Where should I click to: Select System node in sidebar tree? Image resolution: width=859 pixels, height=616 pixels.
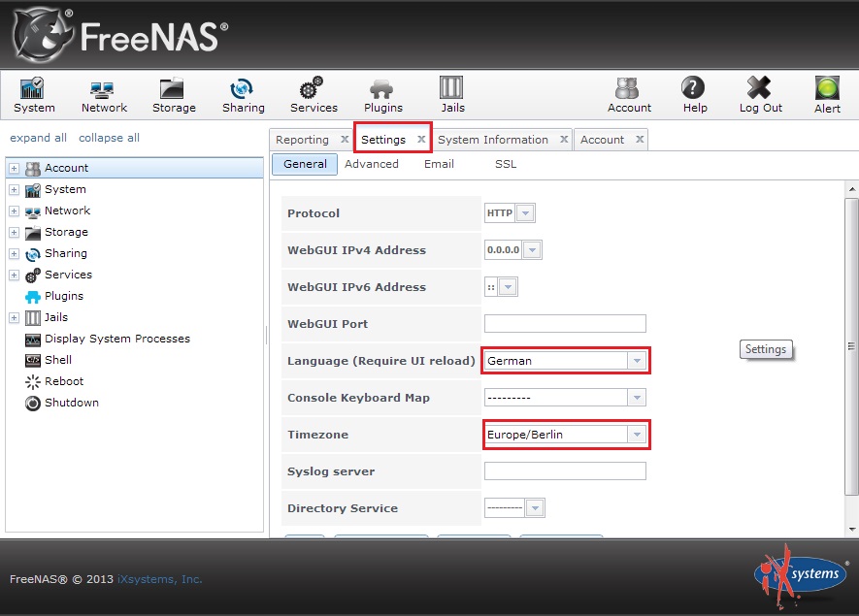(65, 189)
